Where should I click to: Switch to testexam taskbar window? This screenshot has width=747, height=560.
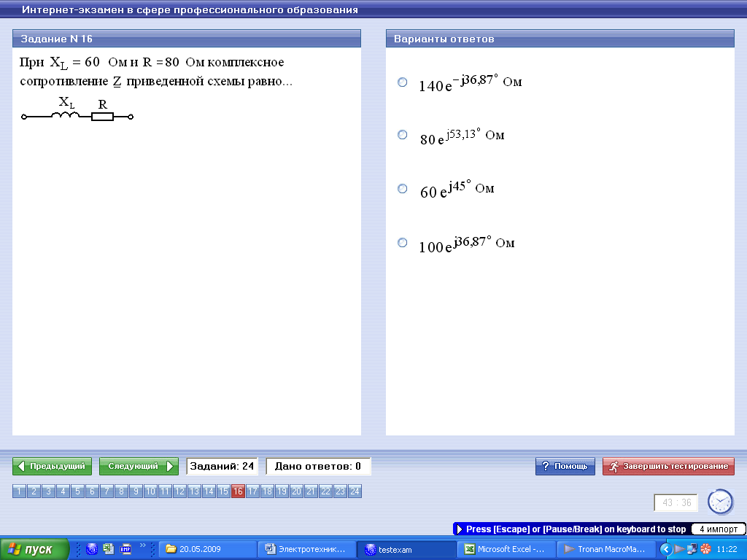[406, 550]
